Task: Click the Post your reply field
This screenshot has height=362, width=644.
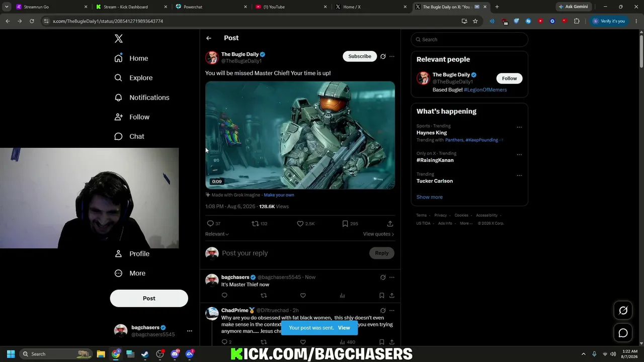Action: 293,253
